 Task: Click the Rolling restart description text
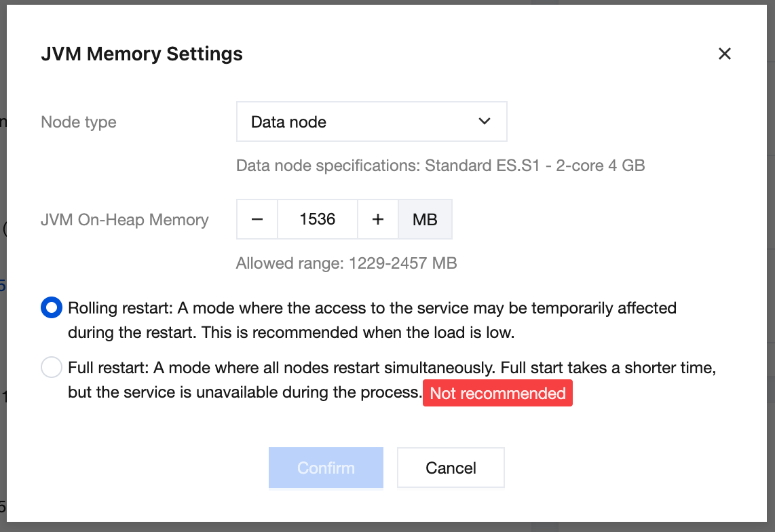372,320
